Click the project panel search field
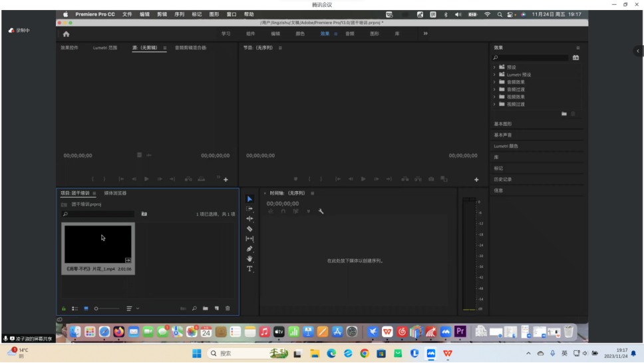644x363 pixels. [x=98, y=214]
